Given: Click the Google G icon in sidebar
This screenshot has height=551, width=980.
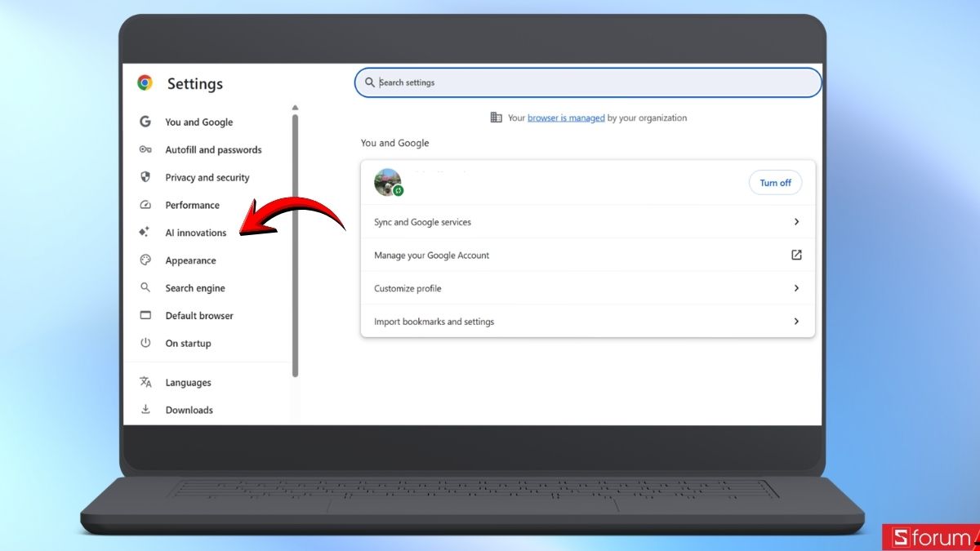Looking at the screenshot, I should click(x=145, y=122).
